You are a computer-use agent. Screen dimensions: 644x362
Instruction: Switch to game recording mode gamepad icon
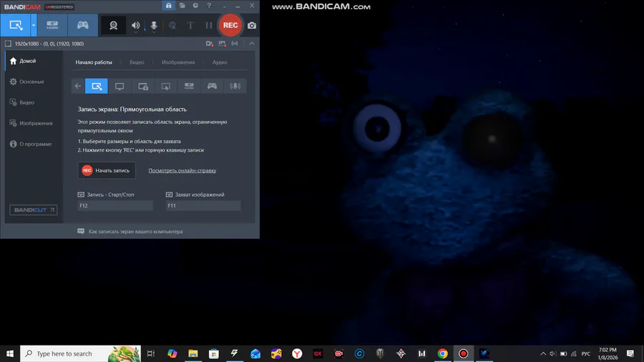pos(83,25)
